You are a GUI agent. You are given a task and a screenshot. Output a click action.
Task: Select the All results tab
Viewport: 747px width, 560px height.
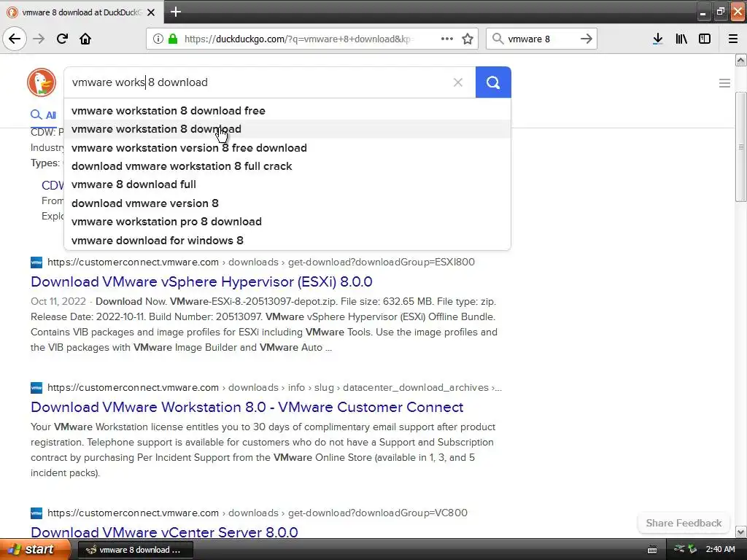43,115
